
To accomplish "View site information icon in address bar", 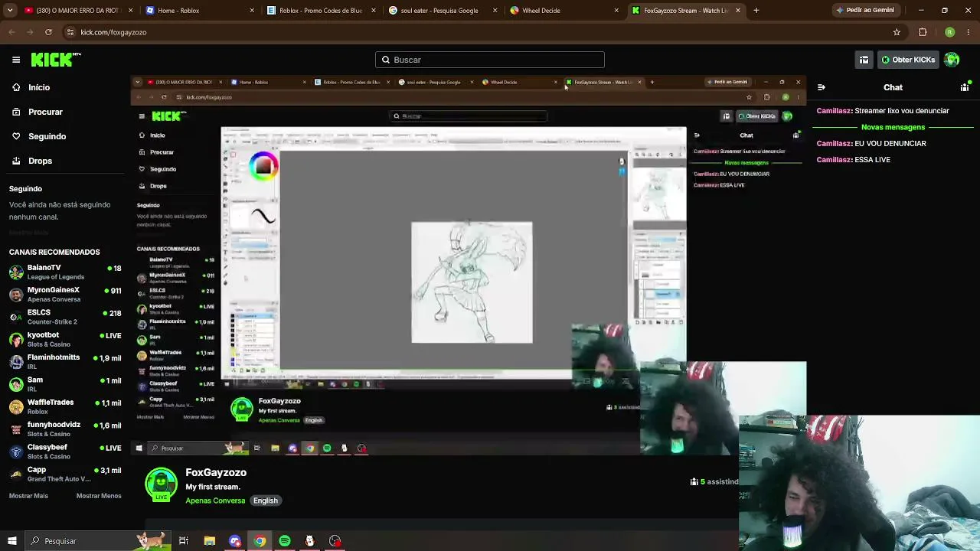I will coord(70,32).
